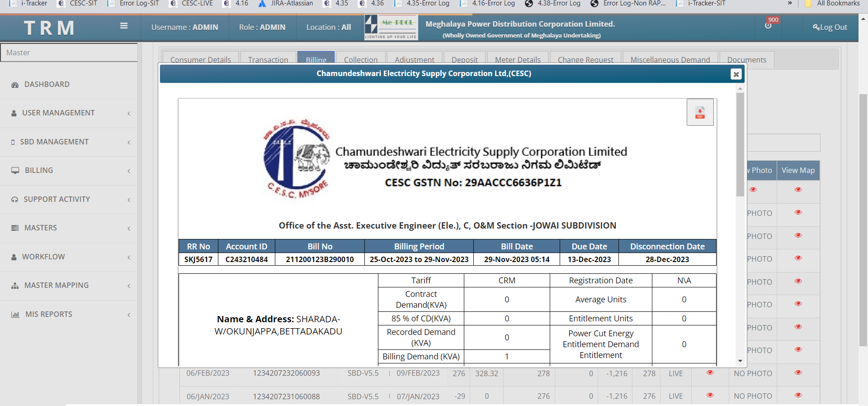Click the MePDCL logo image

click(391, 27)
